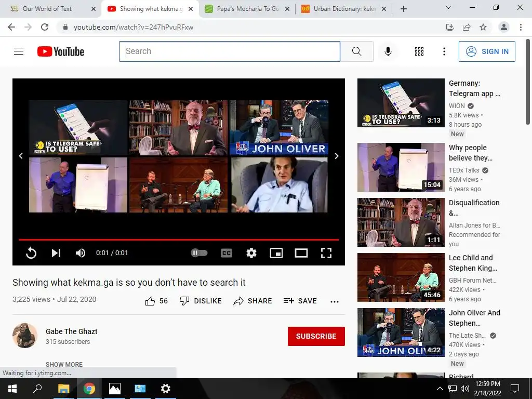The image size is (532, 399).
Task: Open the Disqualification sidebar video thumbnail
Action: (x=401, y=222)
